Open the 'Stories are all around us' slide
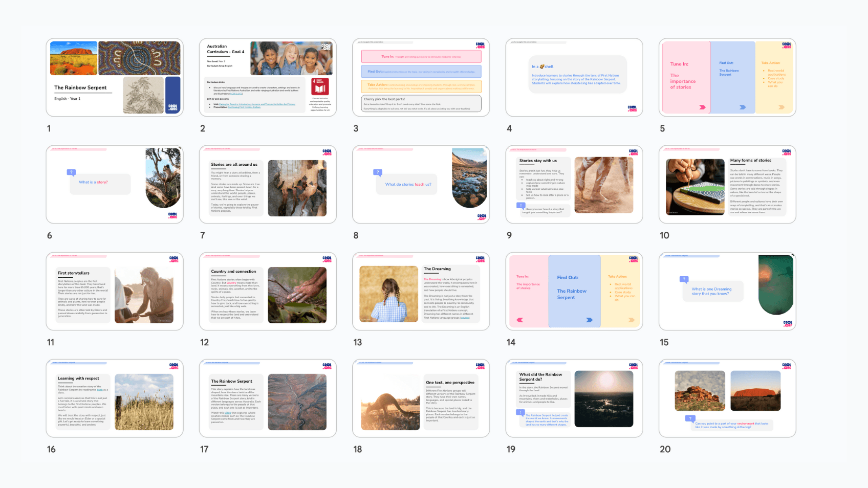Image resolution: width=868 pixels, height=488 pixels. point(267,184)
